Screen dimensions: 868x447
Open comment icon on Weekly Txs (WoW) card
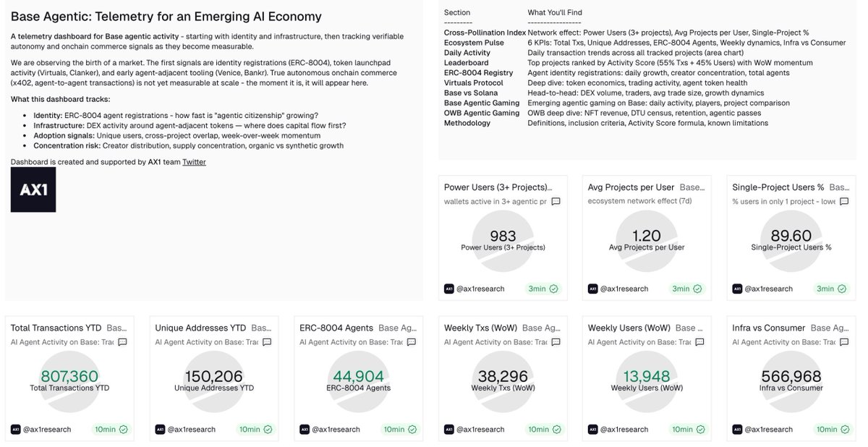coord(556,342)
